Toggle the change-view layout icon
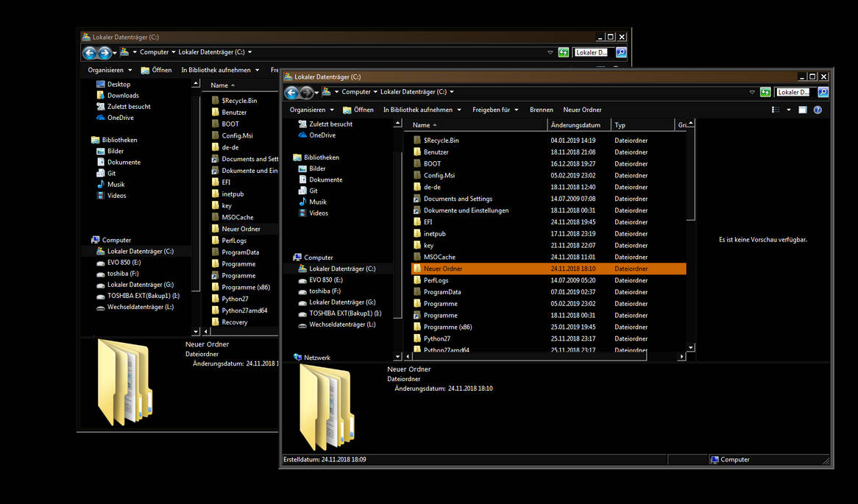The width and height of the screenshot is (858, 504). [776, 109]
